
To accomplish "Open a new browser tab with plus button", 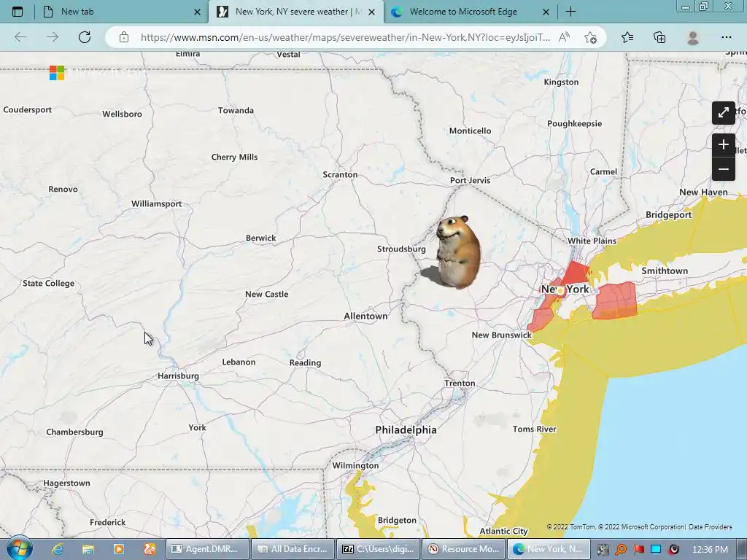I will (570, 12).
